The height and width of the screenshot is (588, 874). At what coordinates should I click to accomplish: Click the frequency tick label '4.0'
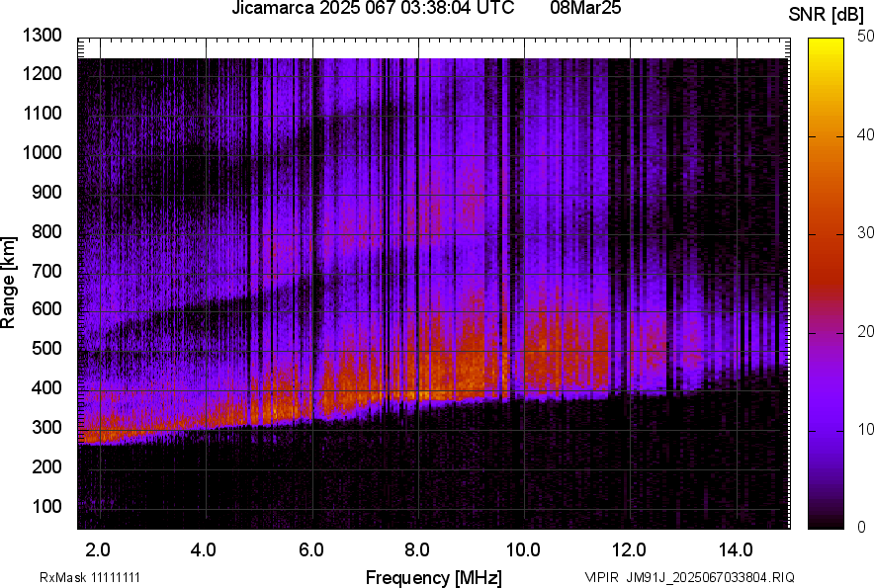coord(204,550)
